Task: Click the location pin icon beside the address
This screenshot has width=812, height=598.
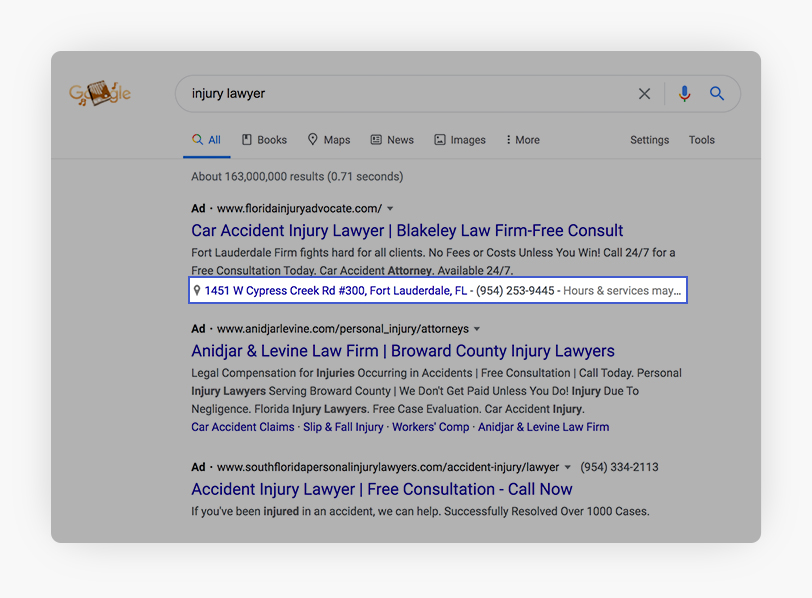Action: [x=197, y=291]
